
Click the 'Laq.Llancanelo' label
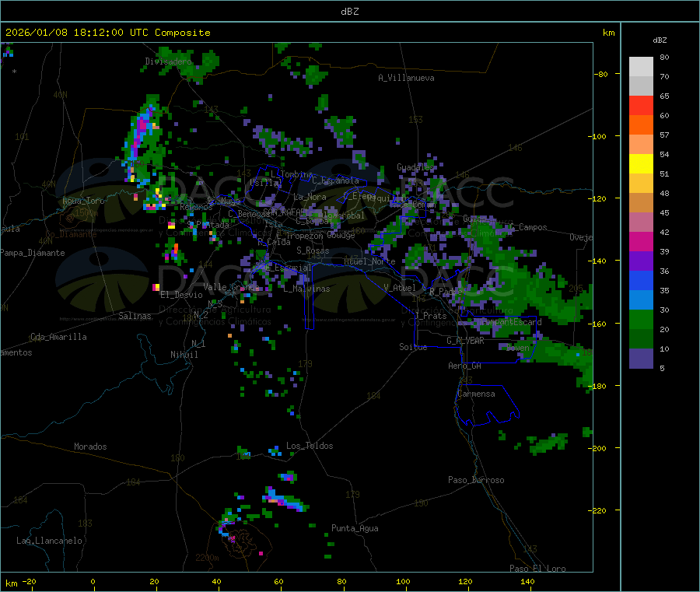50,541
